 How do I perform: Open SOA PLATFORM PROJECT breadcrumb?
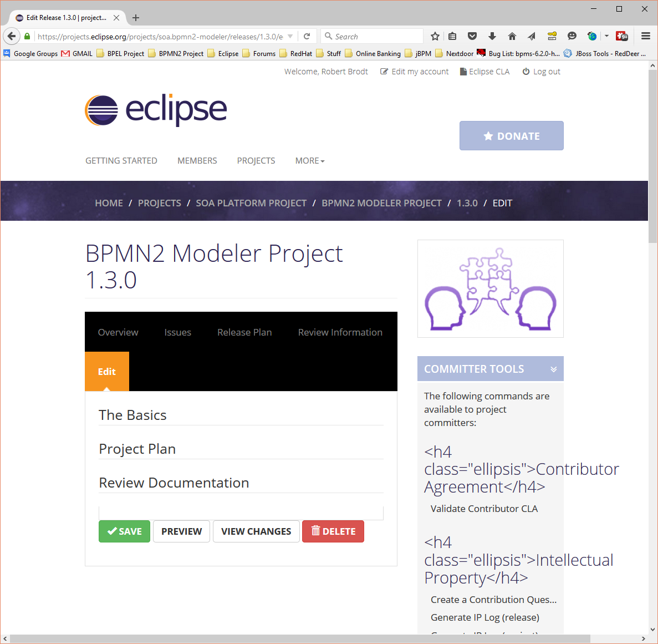pos(251,203)
